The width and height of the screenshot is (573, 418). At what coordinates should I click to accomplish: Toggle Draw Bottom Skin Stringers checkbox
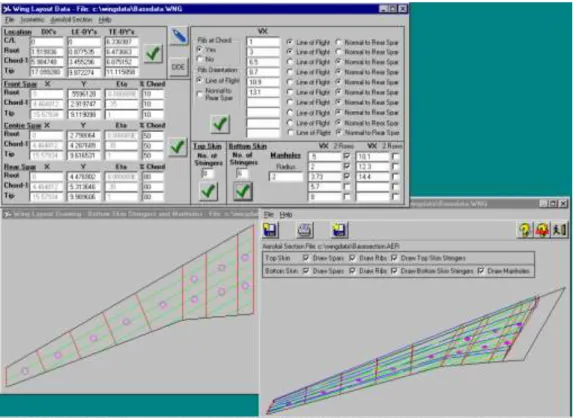394,271
